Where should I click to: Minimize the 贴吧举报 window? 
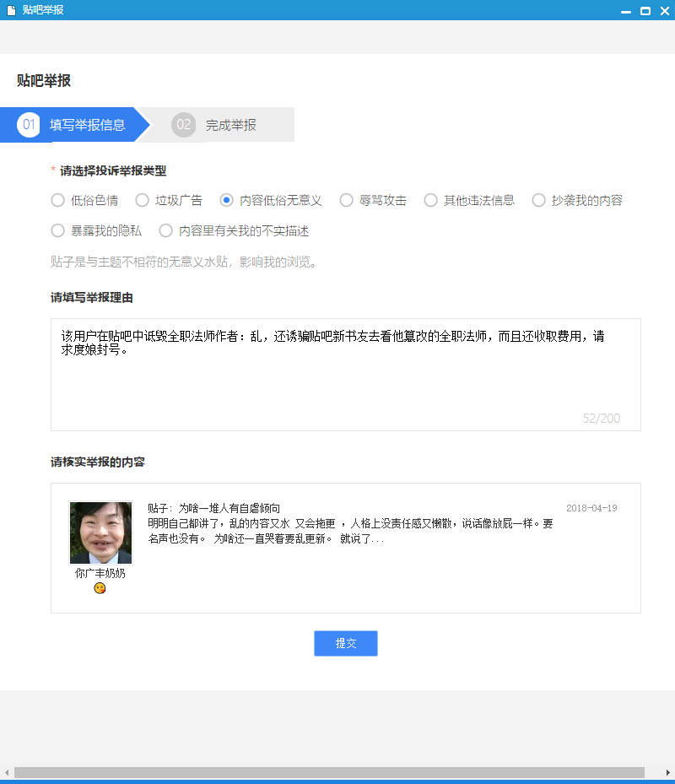626,11
